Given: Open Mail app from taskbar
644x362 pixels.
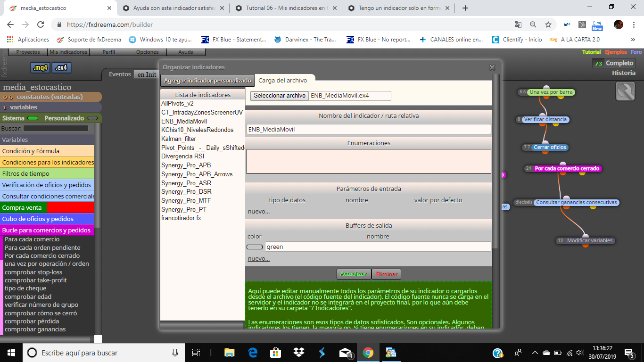Looking at the screenshot, I should click(346, 353).
